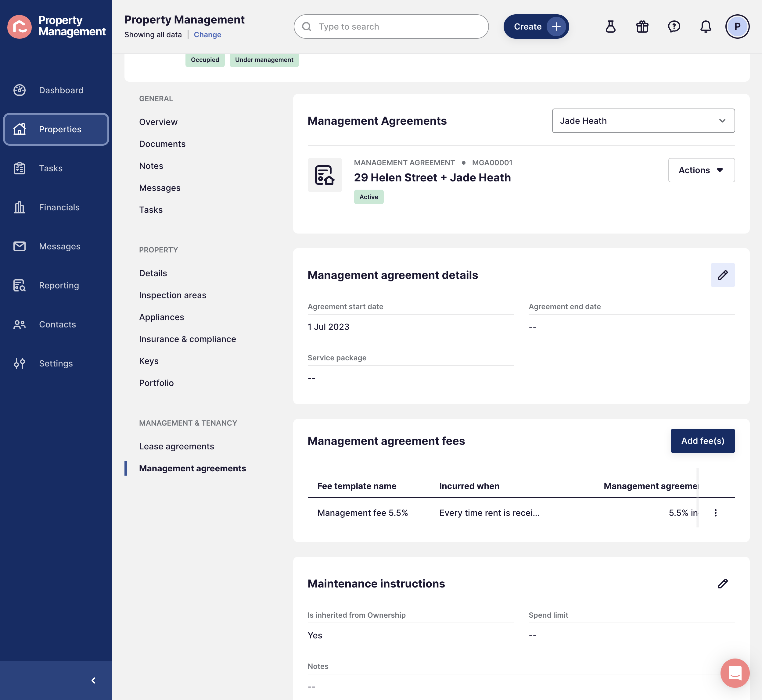Viewport: 762px width, 700px height.
Task: Open the property Details section
Action: [x=153, y=273]
